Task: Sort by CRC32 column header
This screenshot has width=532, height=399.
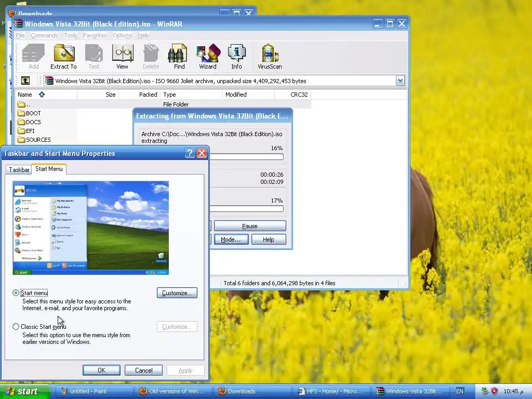Action: click(293, 95)
